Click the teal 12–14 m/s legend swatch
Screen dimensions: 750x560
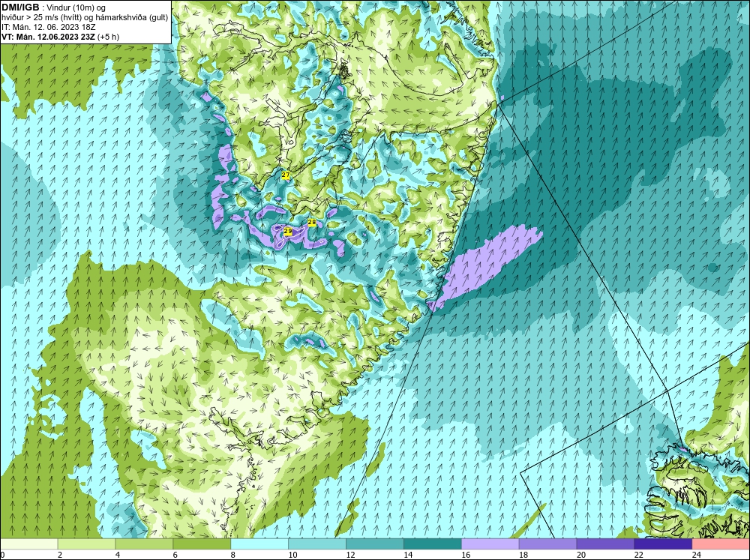[x=374, y=544]
